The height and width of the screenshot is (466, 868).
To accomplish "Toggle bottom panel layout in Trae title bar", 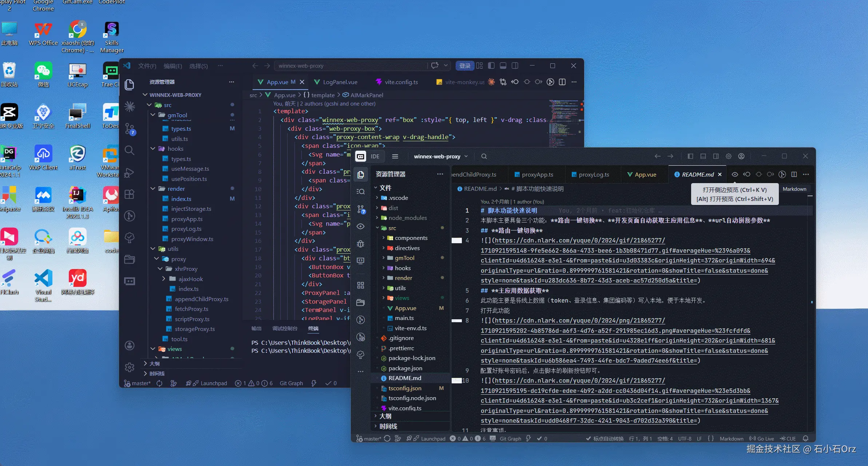I will click(x=703, y=156).
